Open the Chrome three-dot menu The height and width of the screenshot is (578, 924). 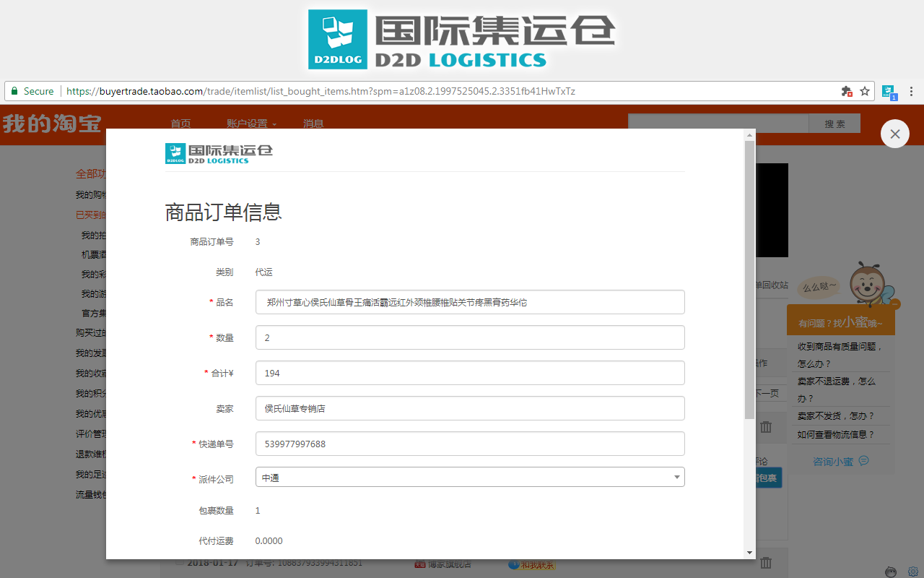click(911, 91)
